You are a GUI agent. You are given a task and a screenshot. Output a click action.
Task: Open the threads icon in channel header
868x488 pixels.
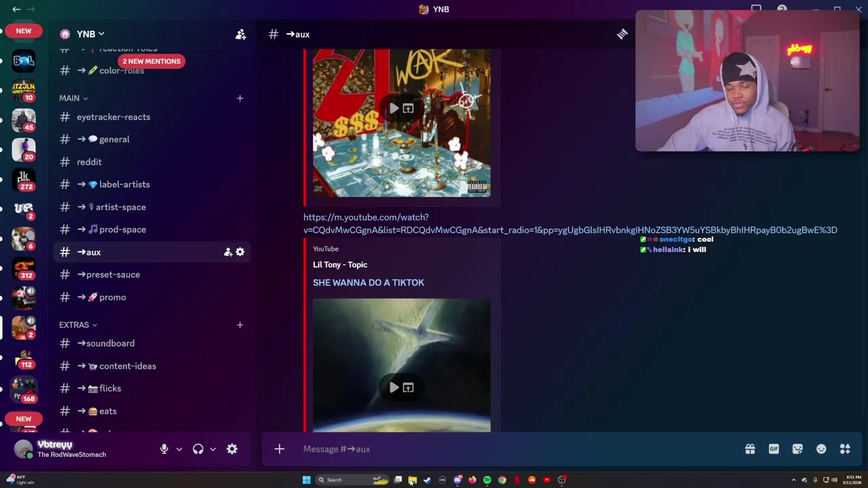[x=622, y=34]
